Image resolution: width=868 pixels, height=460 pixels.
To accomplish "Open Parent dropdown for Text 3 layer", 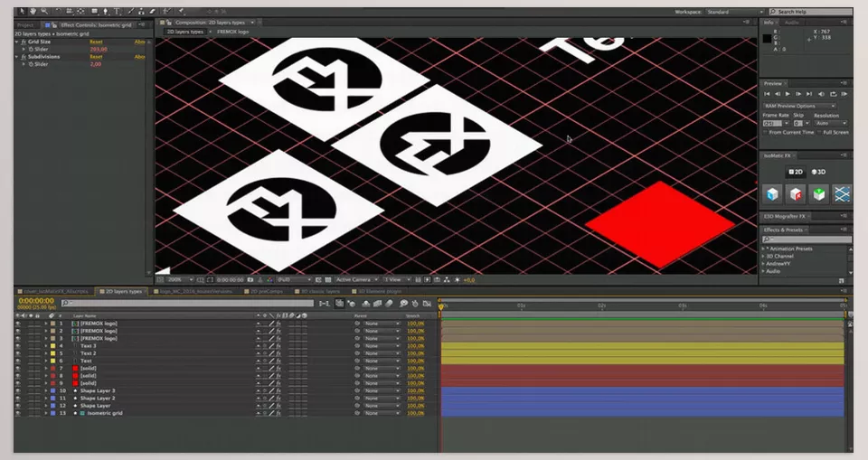I will pos(382,346).
